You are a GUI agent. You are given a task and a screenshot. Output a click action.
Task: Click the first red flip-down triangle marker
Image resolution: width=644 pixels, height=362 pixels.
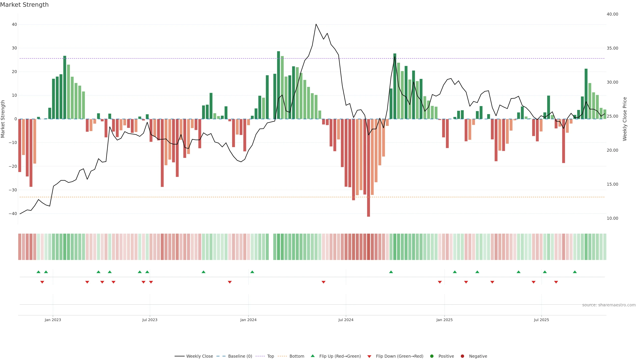[42, 282]
